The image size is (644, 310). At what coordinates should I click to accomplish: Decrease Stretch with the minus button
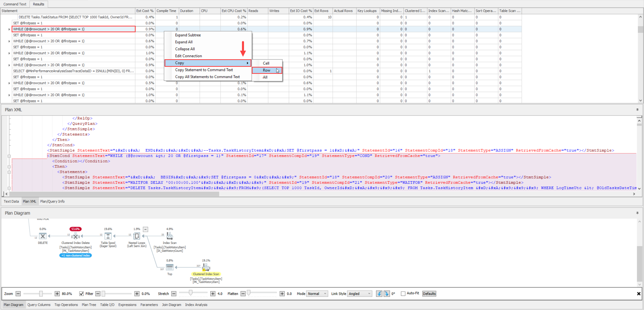coord(174,294)
